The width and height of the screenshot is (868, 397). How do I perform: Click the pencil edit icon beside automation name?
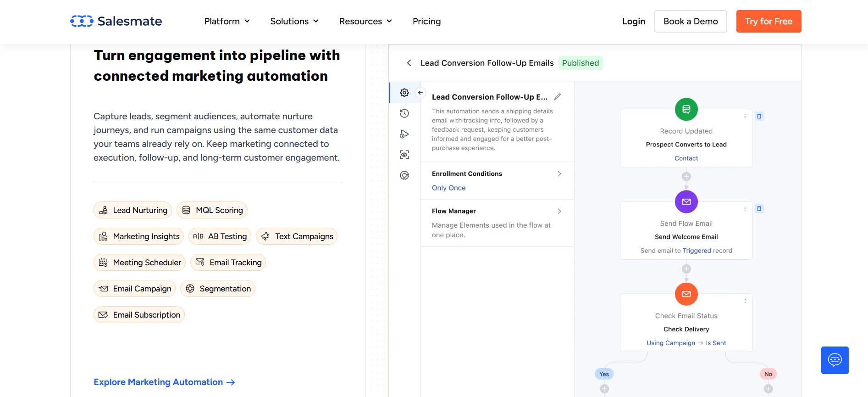click(557, 97)
